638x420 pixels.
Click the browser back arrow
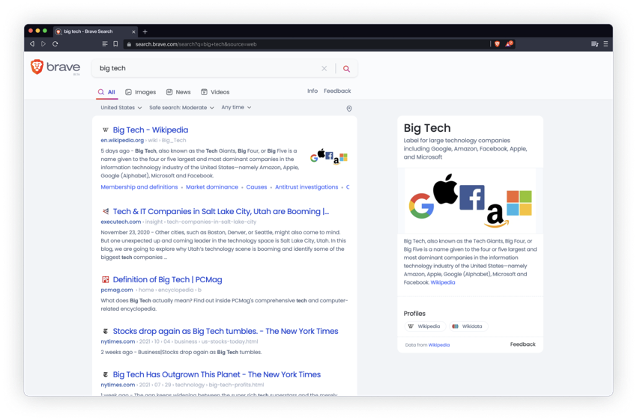coord(32,44)
